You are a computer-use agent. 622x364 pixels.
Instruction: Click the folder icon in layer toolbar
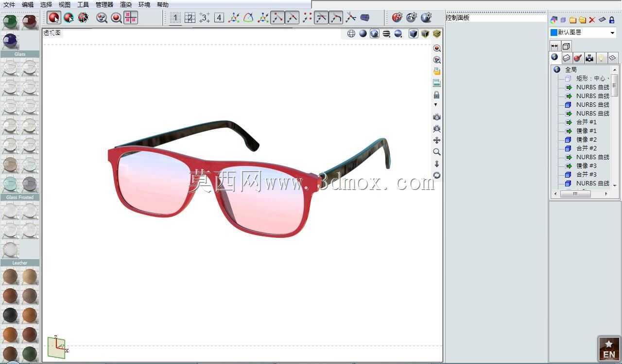[x=572, y=20]
